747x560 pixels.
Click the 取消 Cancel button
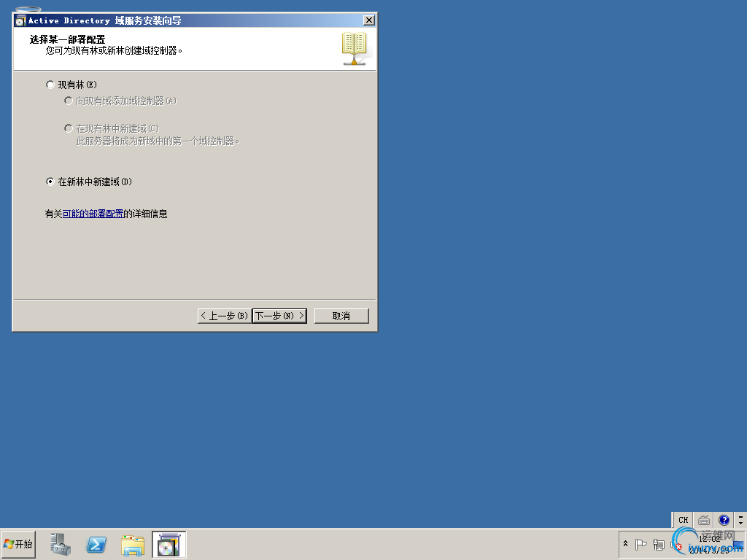(341, 315)
